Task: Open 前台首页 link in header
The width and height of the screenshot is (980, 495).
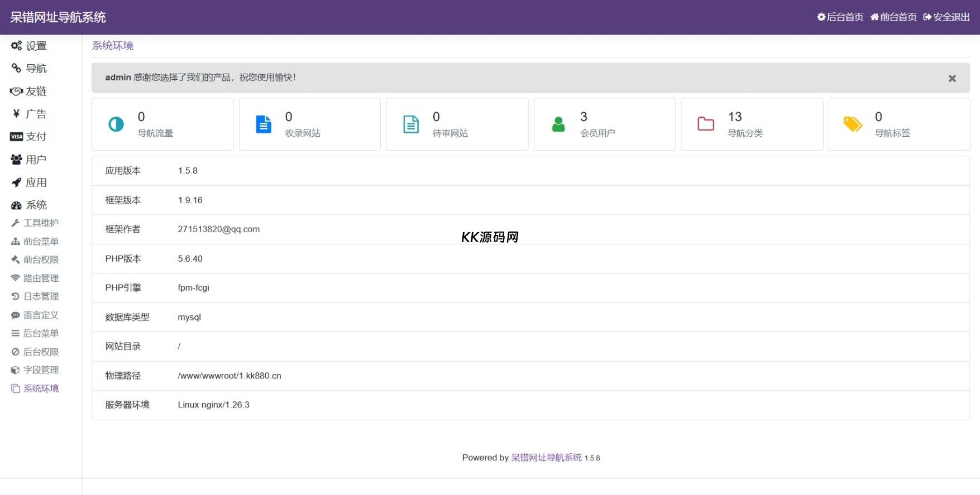Action: (893, 17)
